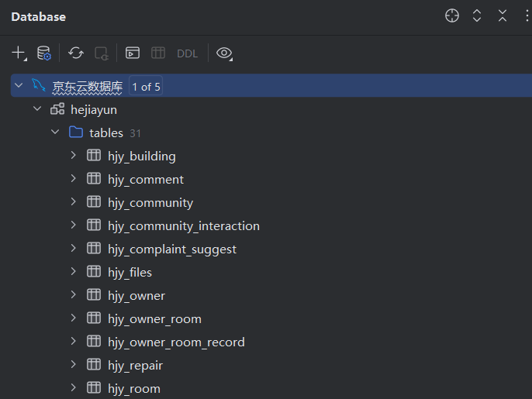Open the panel options three-dot menu
532x399 pixels.
[x=527, y=16]
